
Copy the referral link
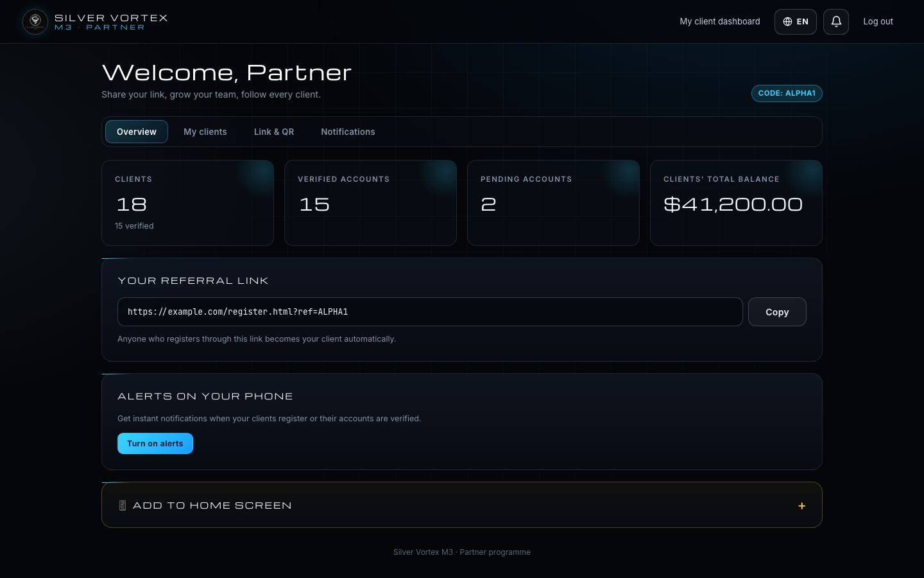[777, 311]
